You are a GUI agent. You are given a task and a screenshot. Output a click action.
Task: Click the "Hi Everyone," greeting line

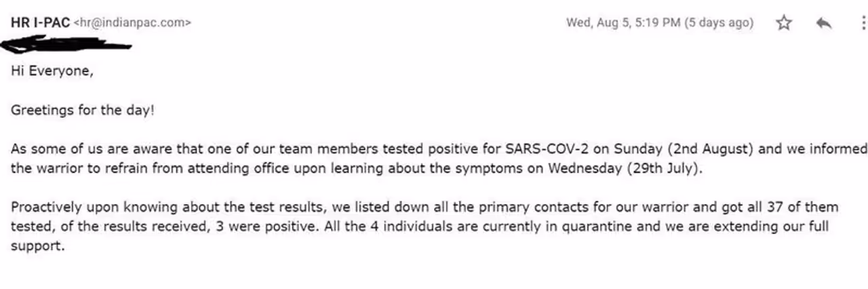(x=52, y=71)
